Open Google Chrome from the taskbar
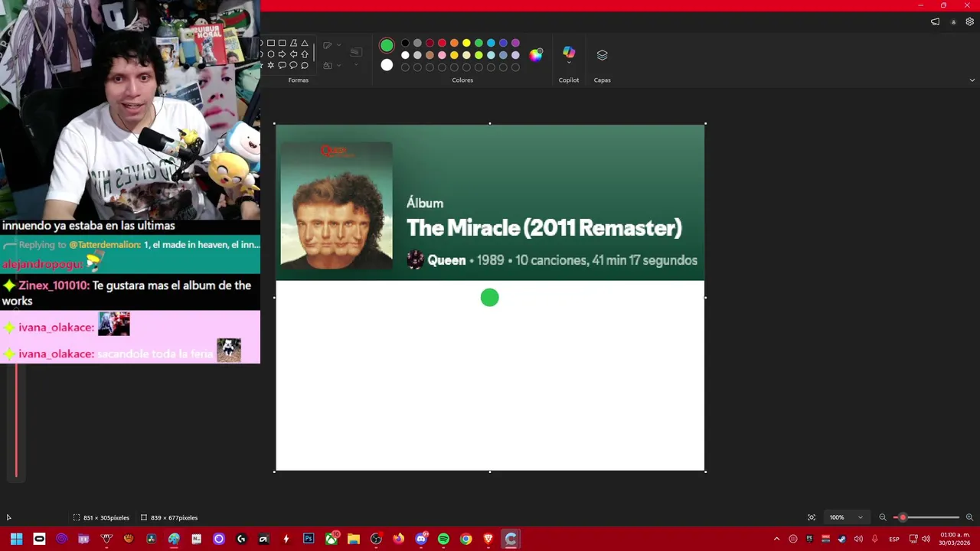The height and width of the screenshot is (551, 980). (x=465, y=539)
